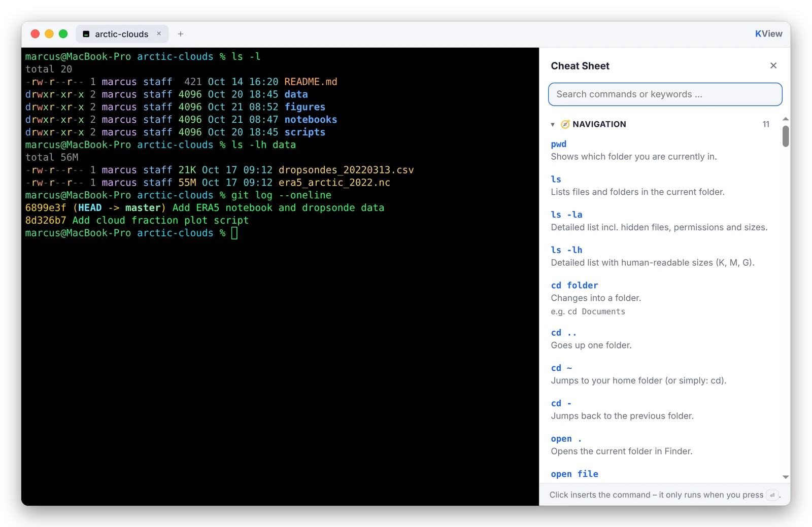Open a new terminal tab with plus

181,34
